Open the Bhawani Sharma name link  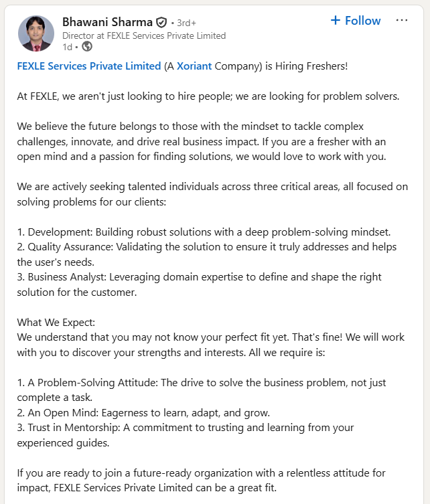[x=107, y=22]
